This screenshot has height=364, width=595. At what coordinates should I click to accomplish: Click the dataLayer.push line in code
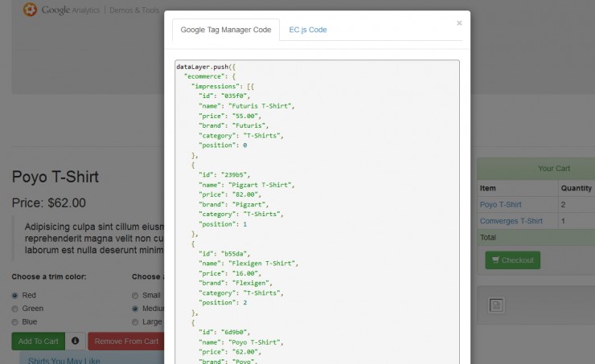pos(206,67)
